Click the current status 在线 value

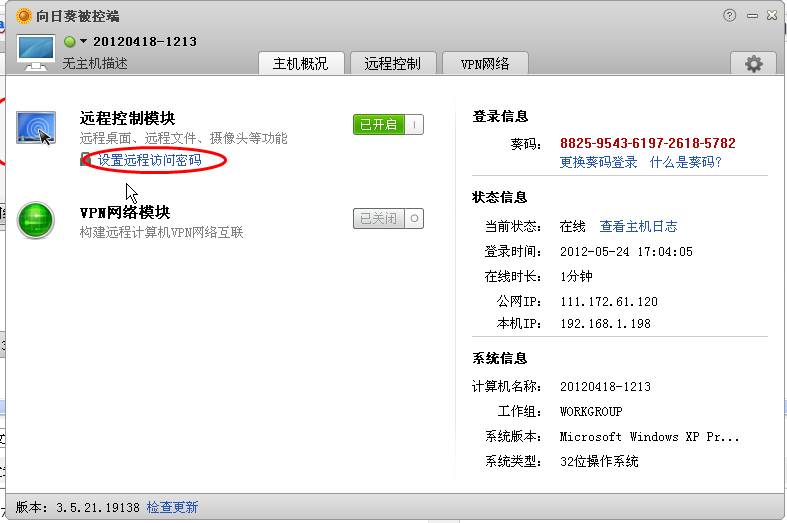(573, 226)
